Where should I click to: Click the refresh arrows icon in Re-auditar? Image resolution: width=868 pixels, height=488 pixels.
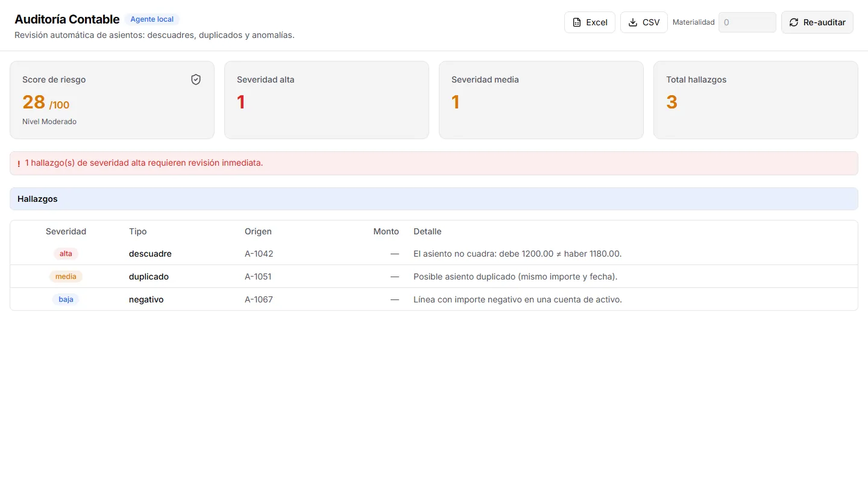click(x=794, y=22)
